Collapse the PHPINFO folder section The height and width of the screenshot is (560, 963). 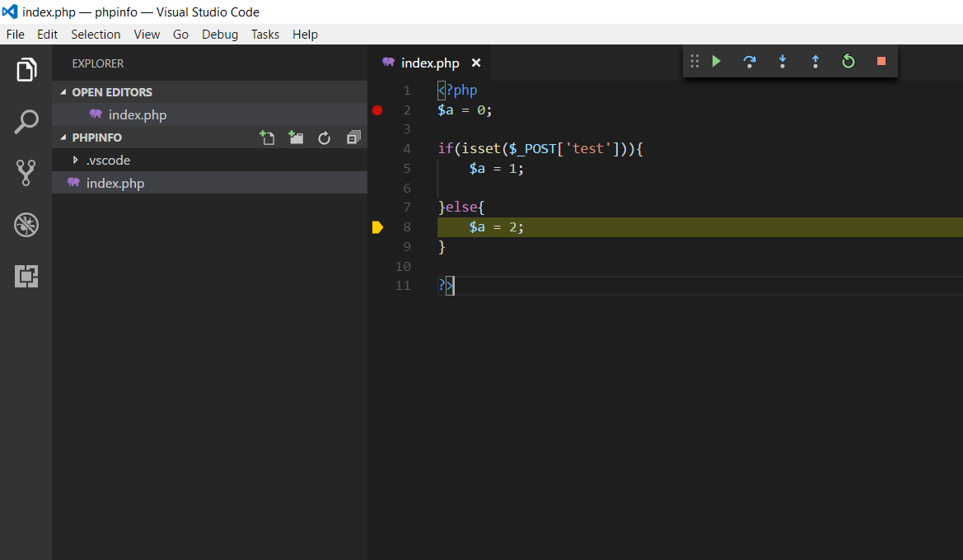click(63, 138)
